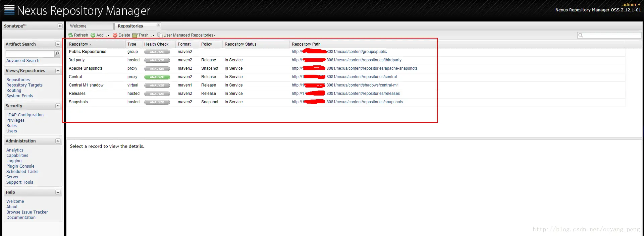Open the Server settings link
644x236 pixels.
click(x=13, y=177)
